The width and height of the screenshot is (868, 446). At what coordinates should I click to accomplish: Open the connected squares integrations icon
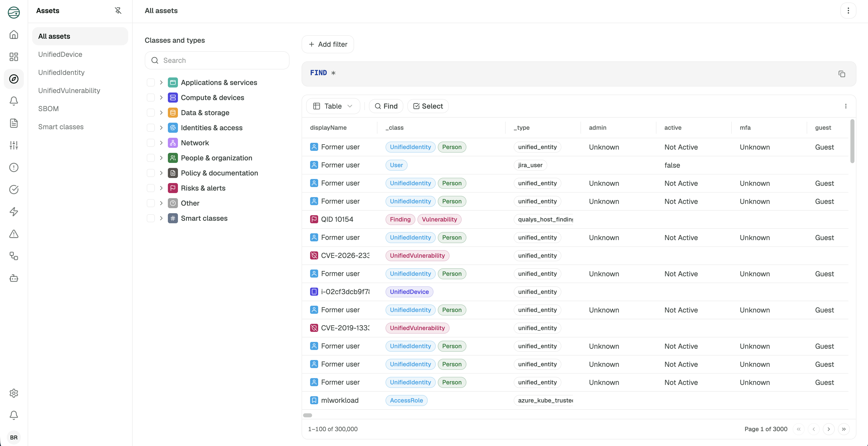[x=14, y=256]
